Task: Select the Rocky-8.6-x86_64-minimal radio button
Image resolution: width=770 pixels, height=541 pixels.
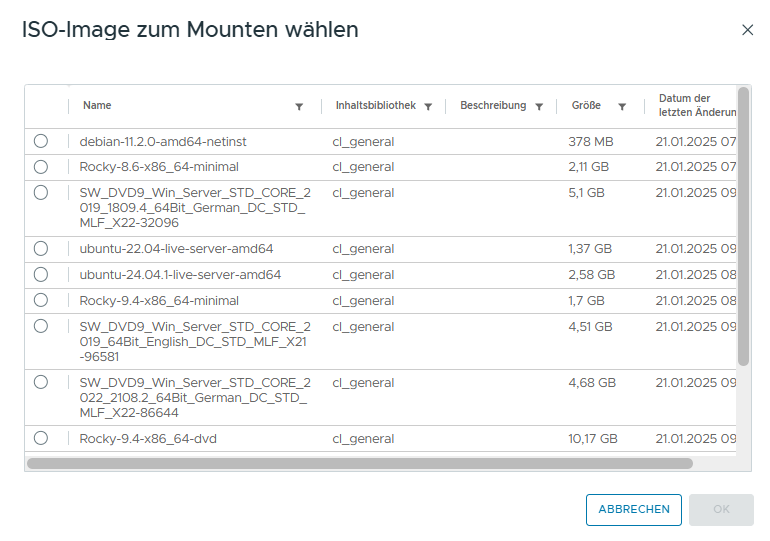Action: point(41,167)
